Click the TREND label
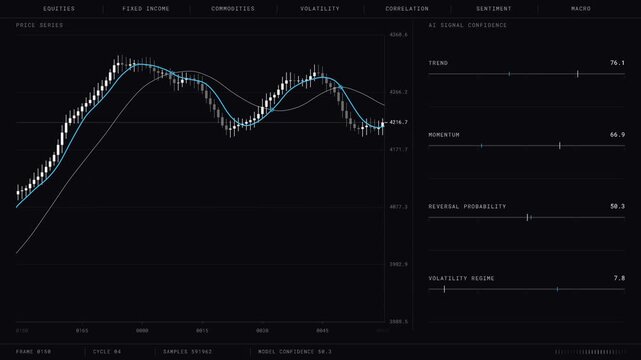The width and height of the screenshot is (641, 360). [438, 63]
